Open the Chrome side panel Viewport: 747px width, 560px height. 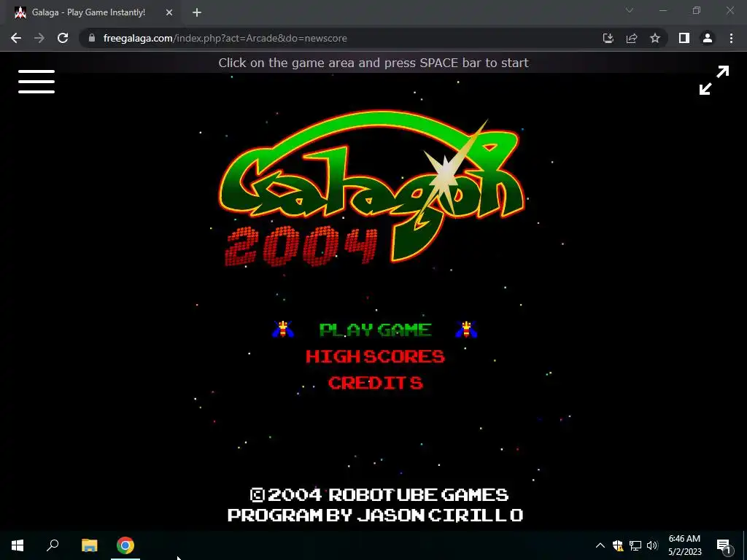pos(684,38)
